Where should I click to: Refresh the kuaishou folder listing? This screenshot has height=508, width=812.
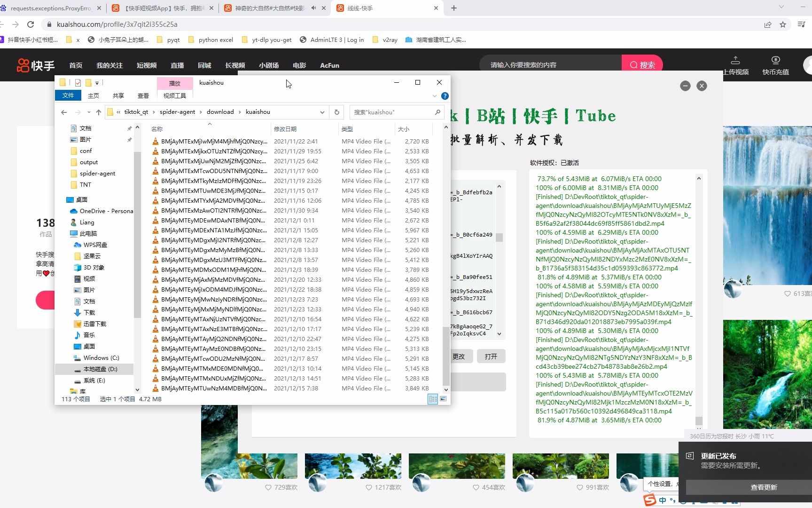point(336,112)
